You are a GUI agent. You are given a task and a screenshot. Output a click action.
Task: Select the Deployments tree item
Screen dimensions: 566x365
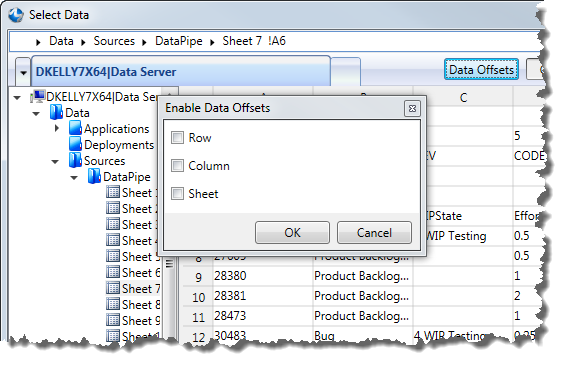[119, 145]
